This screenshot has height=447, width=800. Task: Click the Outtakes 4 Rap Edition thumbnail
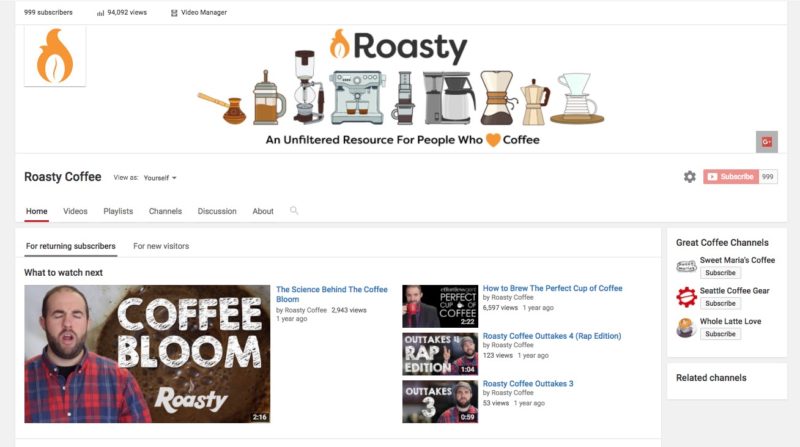tap(440, 354)
